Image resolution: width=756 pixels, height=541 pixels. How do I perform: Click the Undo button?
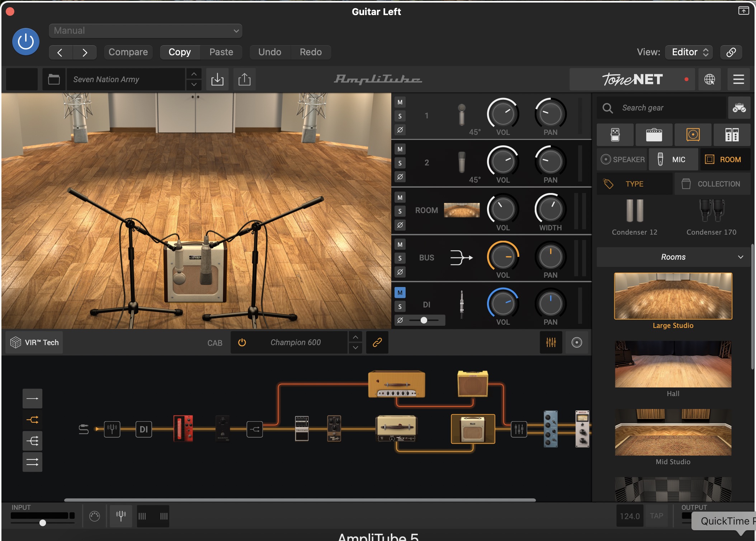pos(270,52)
